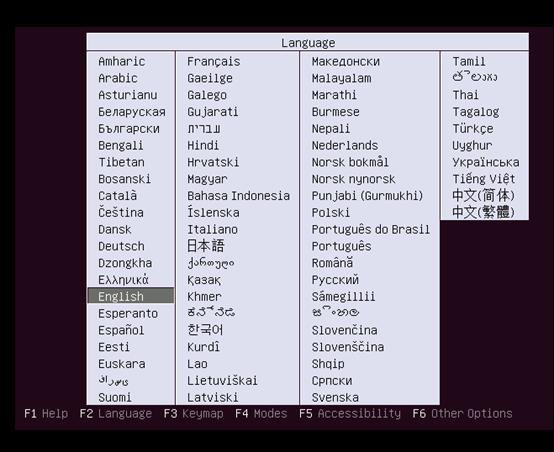The width and height of the screenshot is (554, 452).
Task: Select Hindi language
Action: coord(203,145)
